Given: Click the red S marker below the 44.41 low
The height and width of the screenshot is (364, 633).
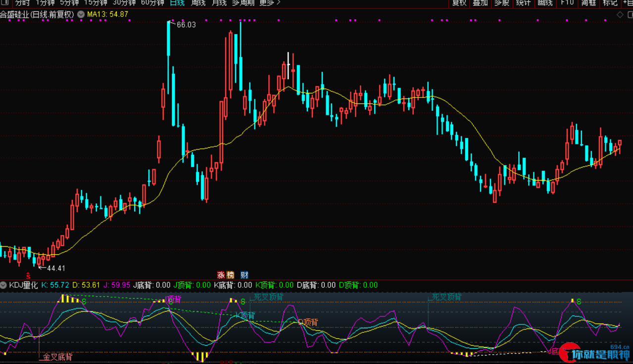Looking at the screenshot, I should 28,275.
